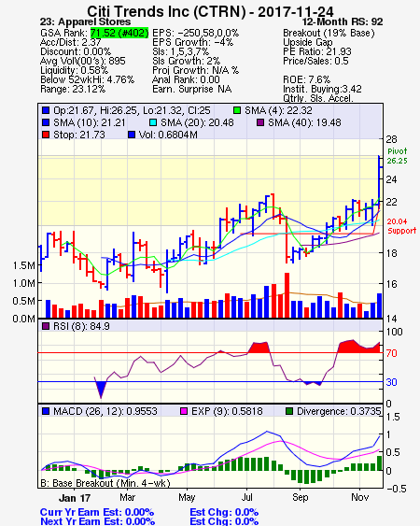Click the 'Vol: 0.6804M' legend text
420x526 pixels.
click(x=168, y=135)
